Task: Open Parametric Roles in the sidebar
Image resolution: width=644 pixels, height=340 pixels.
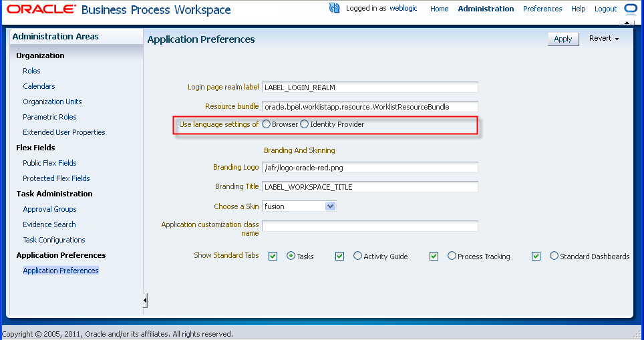Action: click(49, 117)
